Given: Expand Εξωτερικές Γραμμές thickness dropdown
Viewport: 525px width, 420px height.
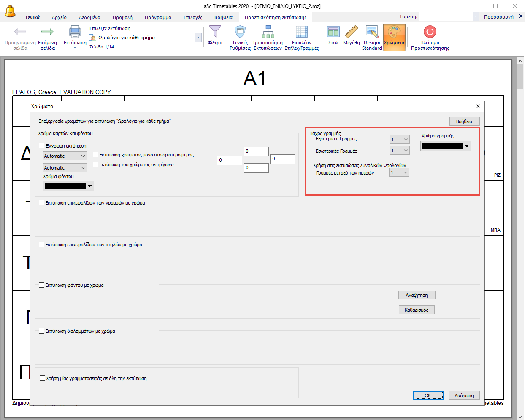Looking at the screenshot, I should (x=399, y=140).
